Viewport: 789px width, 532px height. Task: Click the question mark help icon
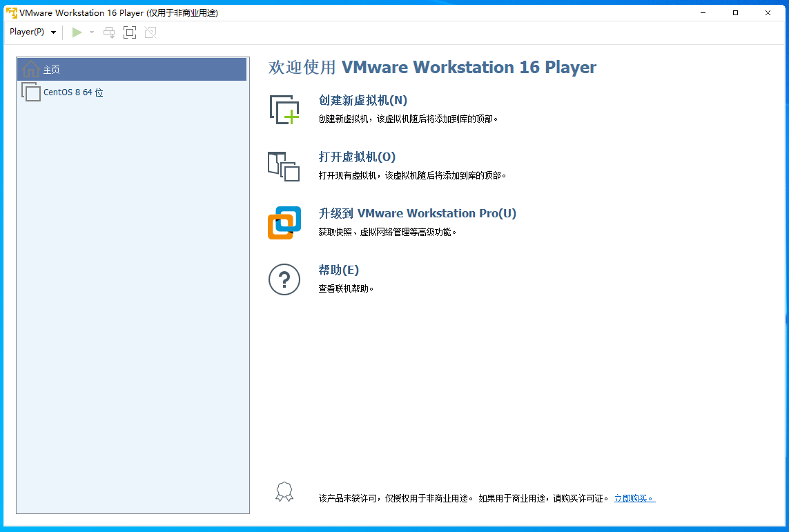[x=284, y=279]
